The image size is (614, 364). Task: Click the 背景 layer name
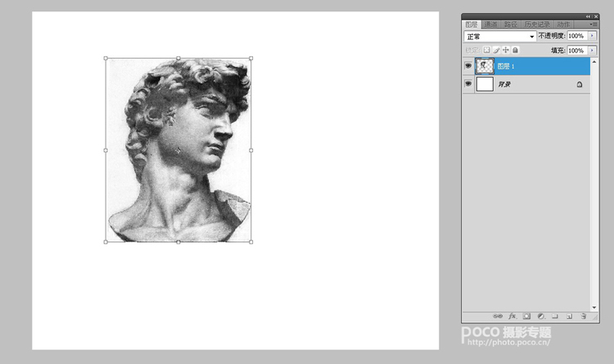click(x=504, y=84)
